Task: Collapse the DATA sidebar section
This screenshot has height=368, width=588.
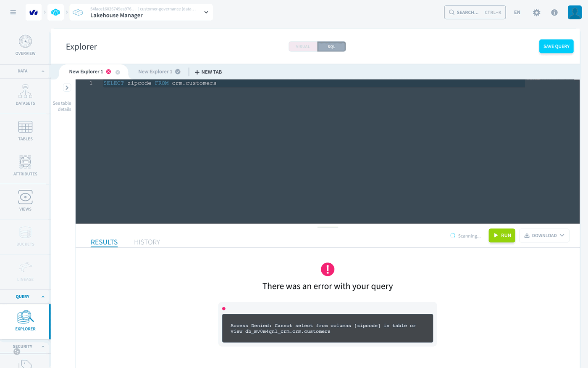Action: [43, 71]
